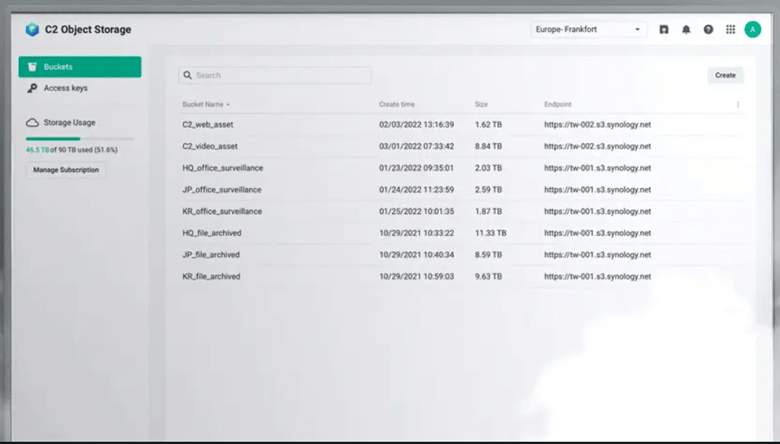Open the apps grid launcher
The image size is (780, 444).
tap(730, 30)
